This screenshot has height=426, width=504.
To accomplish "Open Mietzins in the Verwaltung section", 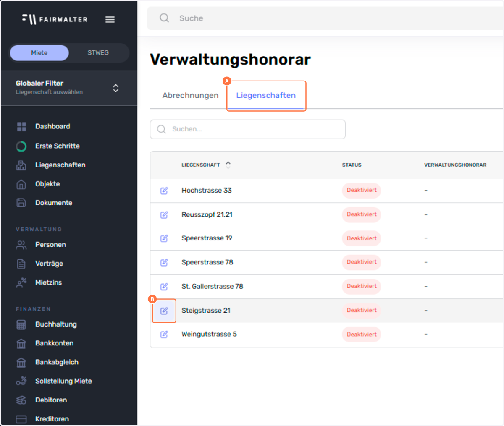I will 48,282.
